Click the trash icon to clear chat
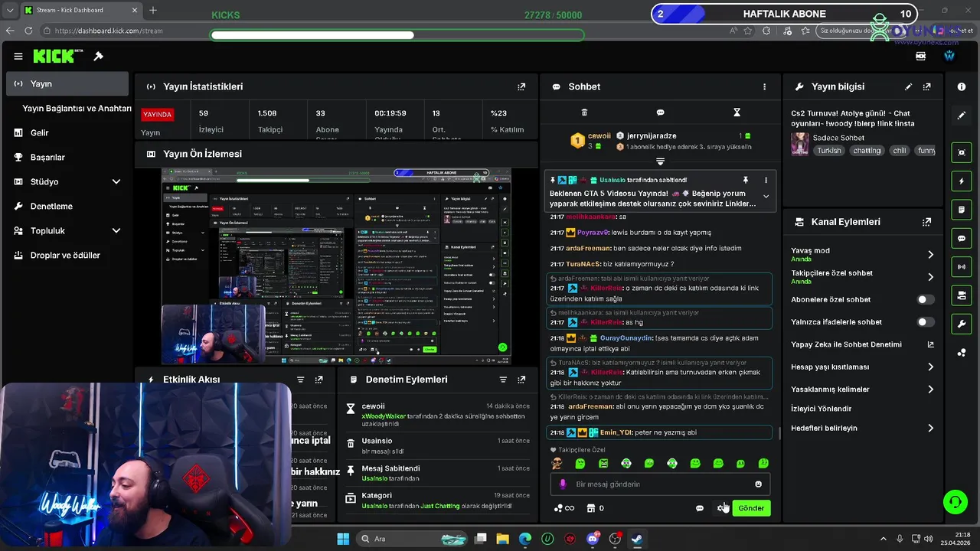 [x=584, y=112]
